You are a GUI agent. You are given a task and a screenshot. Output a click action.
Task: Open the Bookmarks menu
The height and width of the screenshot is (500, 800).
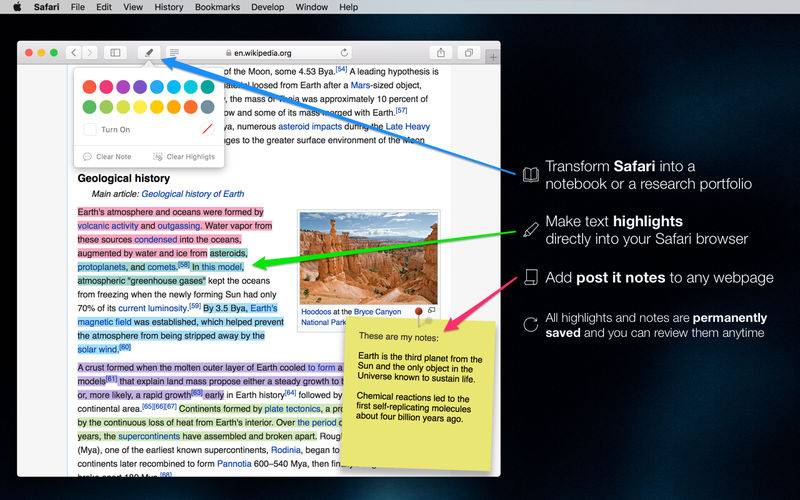[x=217, y=7]
